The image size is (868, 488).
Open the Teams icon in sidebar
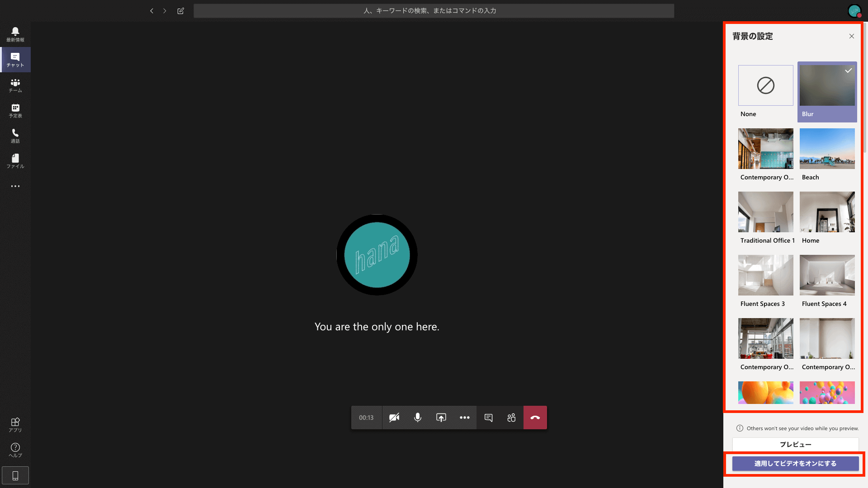pyautogui.click(x=15, y=85)
